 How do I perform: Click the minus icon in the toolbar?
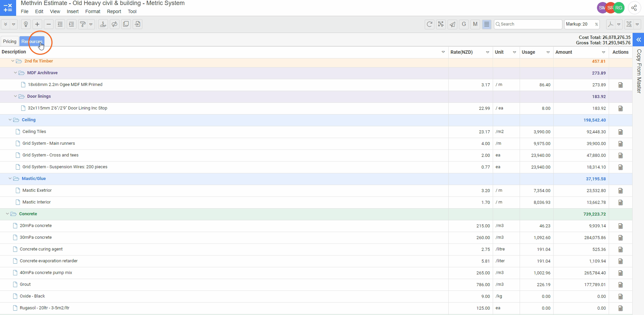tap(49, 24)
